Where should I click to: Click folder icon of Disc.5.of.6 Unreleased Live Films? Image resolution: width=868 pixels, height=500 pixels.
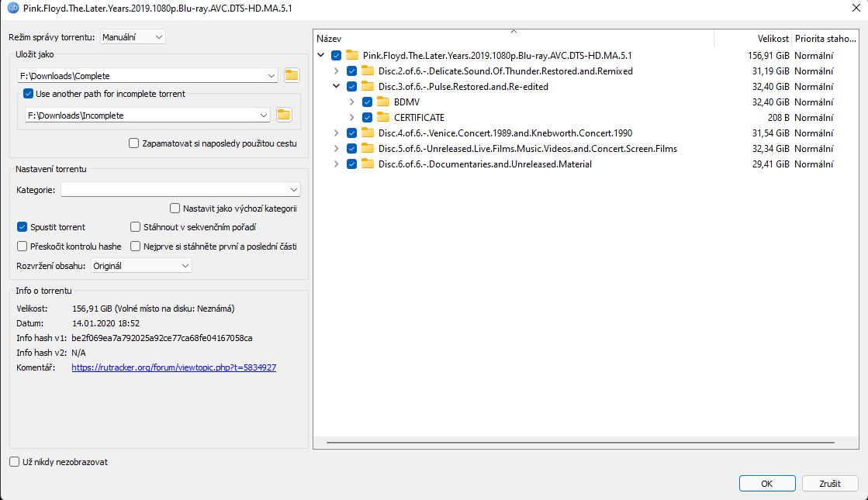[368, 148]
